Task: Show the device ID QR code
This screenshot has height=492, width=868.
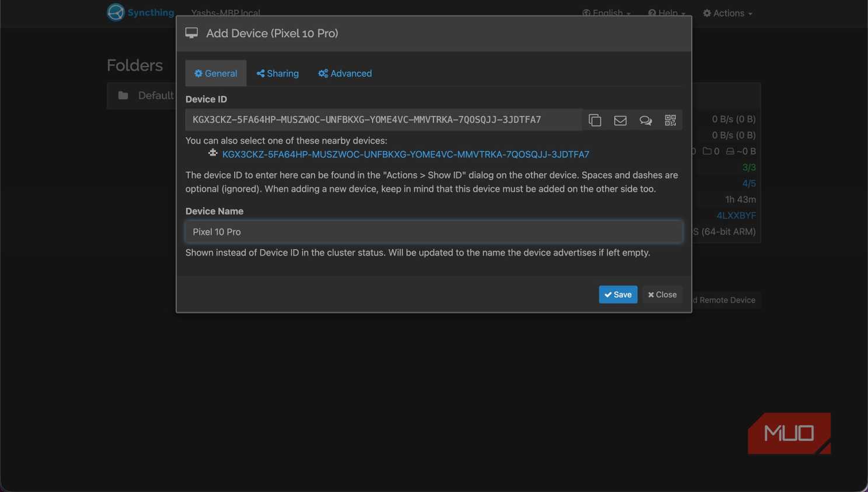Action: (670, 120)
